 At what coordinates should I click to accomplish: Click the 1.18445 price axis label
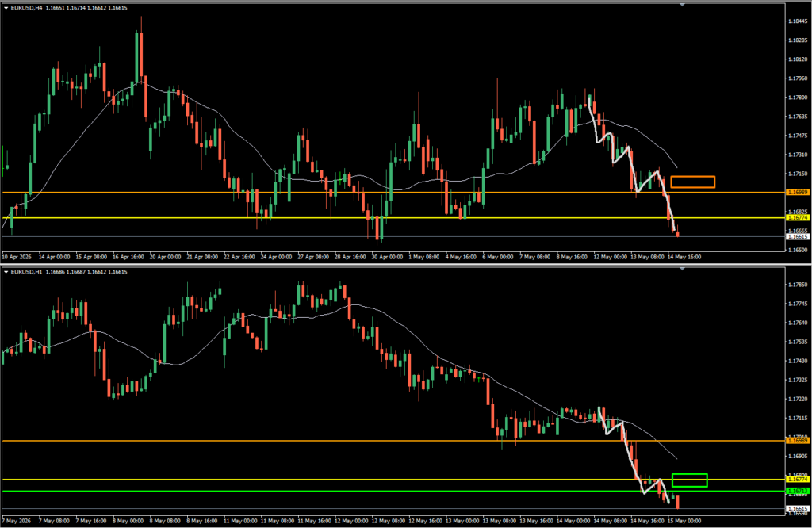[798, 21]
